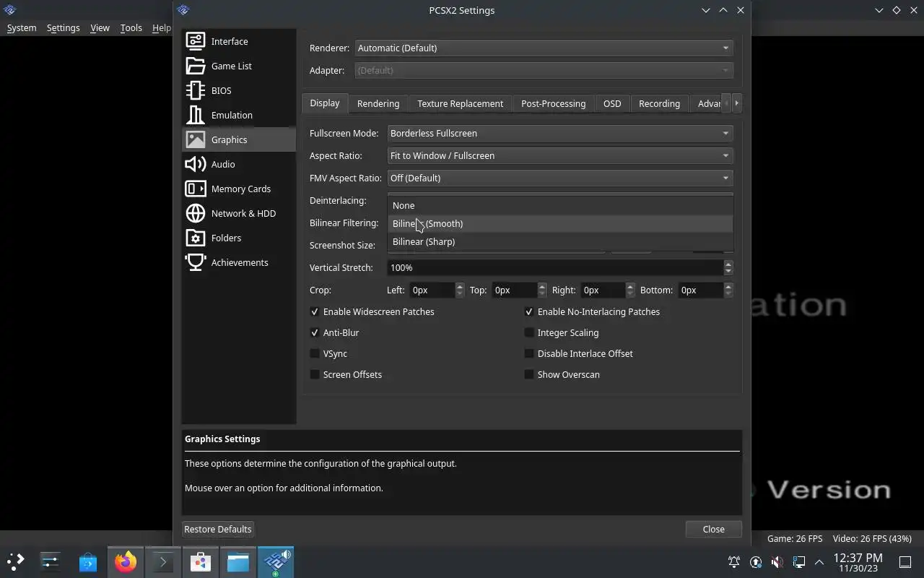Switch to the Texture Replacement tab
The width and height of the screenshot is (924, 578).
460,103
